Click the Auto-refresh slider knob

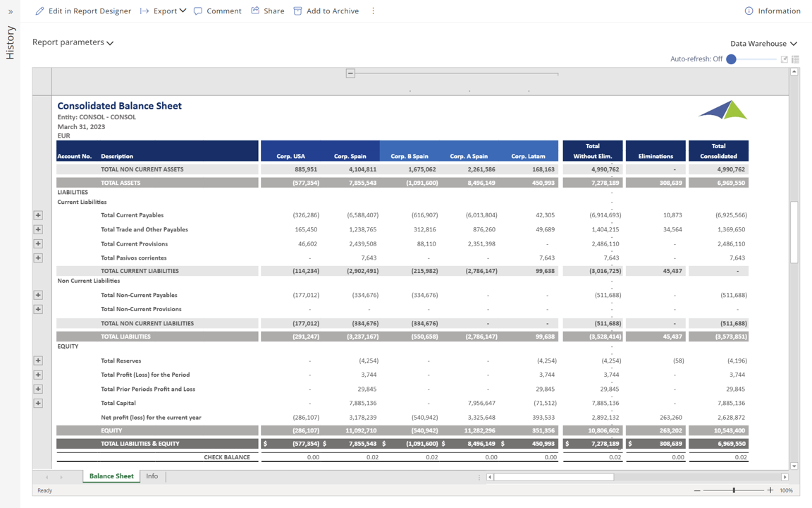[731, 59]
